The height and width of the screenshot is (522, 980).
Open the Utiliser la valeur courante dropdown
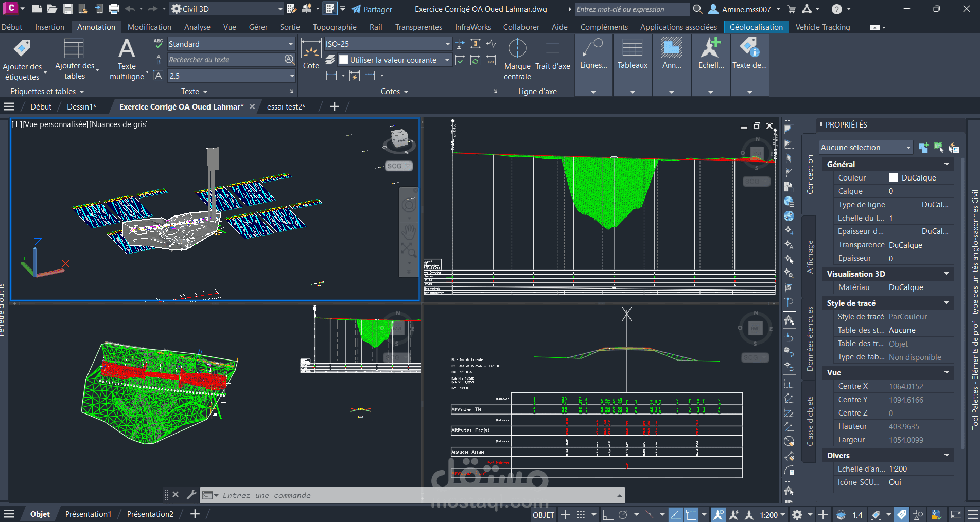pyautogui.click(x=395, y=60)
